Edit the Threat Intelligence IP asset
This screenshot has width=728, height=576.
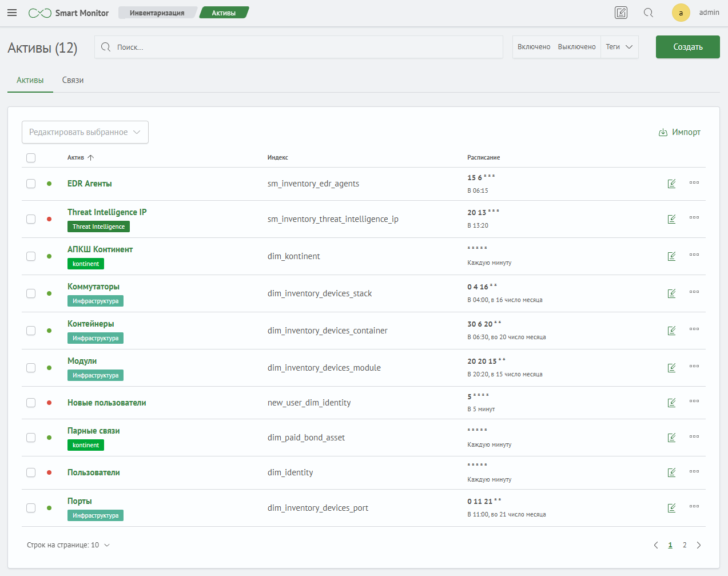672,219
